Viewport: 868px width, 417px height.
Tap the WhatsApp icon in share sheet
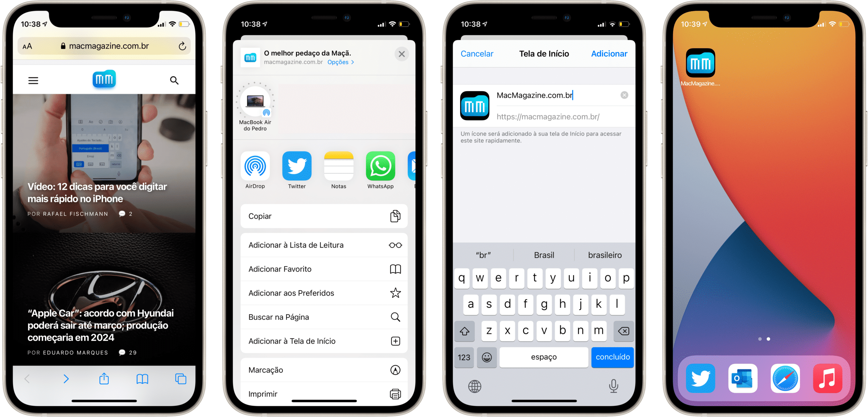pyautogui.click(x=381, y=166)
